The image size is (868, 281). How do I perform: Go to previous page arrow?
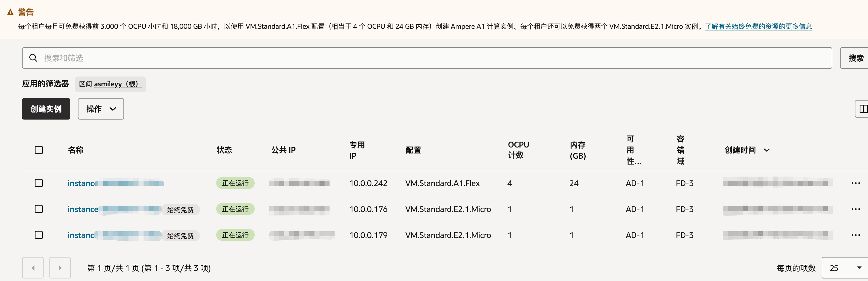(33, 268)
